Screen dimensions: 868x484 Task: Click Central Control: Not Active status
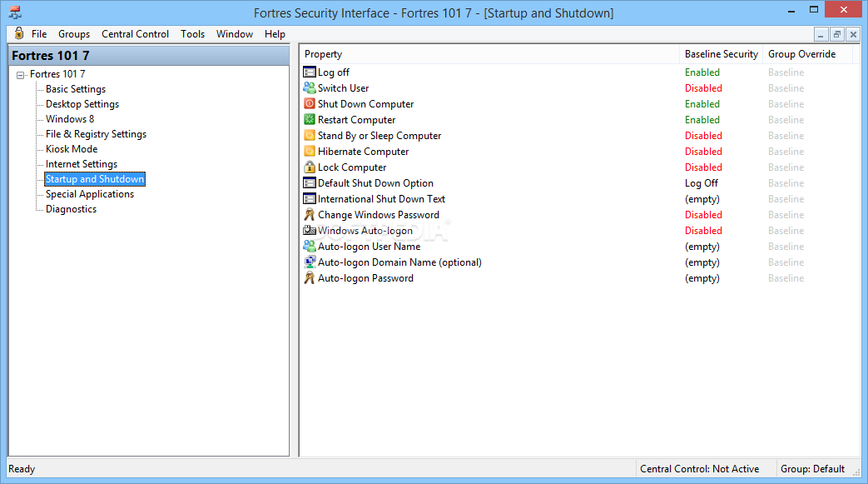click(699, 468)
